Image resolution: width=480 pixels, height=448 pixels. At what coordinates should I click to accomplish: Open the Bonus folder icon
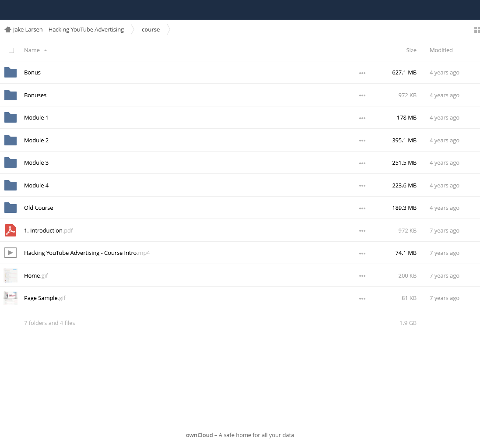pos(11,72)
